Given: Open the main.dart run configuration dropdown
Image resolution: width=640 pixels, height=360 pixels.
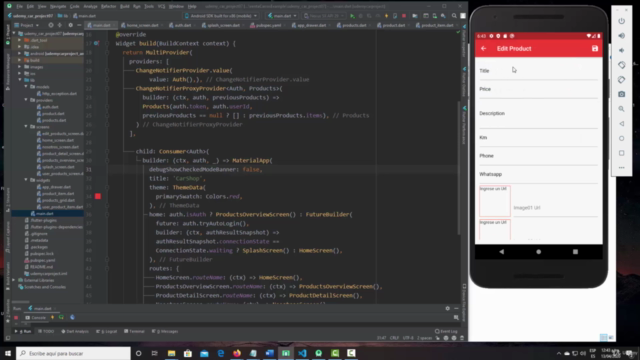Looking at the screenshot, I should pyautogui.click(x=282, y=16).
